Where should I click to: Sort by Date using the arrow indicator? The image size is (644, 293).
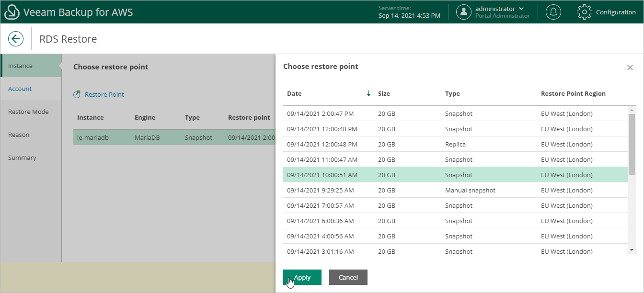(368, 93)
